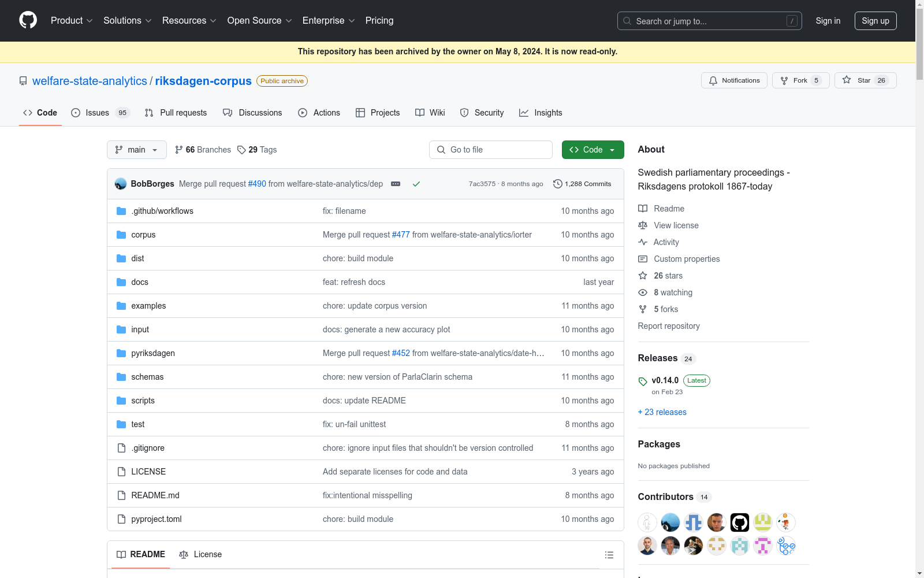
Task: Switch to the Wiki tab
Action: tap(430, 113)
